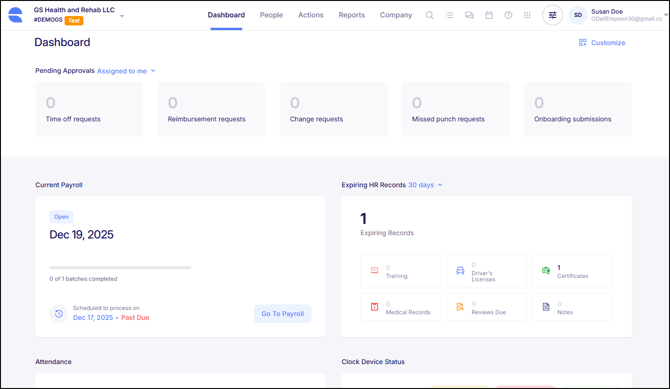The height and width of the screenshot is (389, 670).
Task: Click the Dec 19, 2025 payroll date
Action: pos(82,235)
